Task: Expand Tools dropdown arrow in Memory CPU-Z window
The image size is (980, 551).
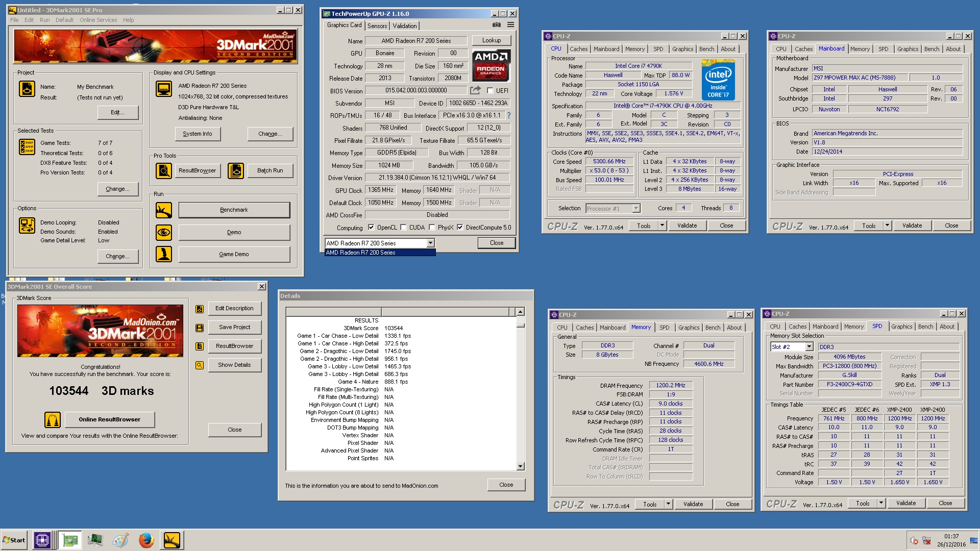Action: [x=668, y=504]
